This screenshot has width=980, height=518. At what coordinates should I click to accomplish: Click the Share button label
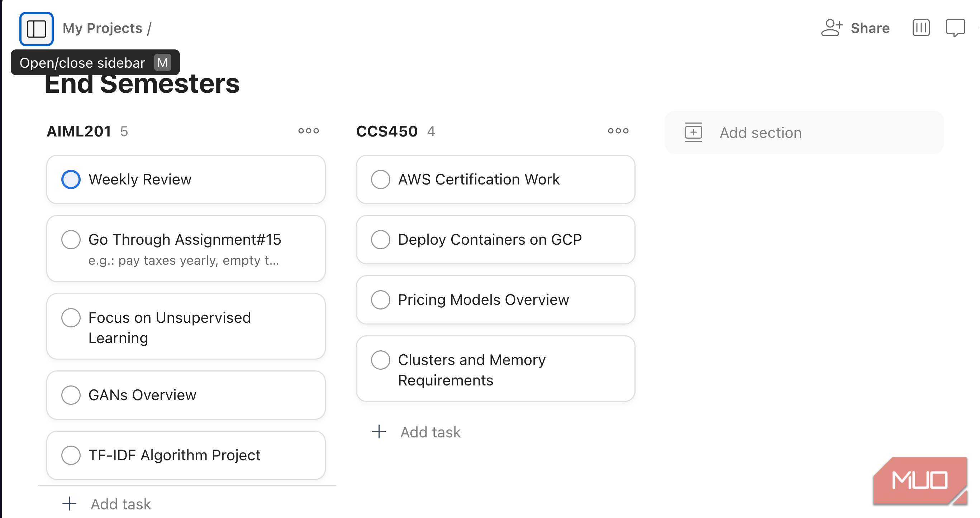[x=870, y=28]
